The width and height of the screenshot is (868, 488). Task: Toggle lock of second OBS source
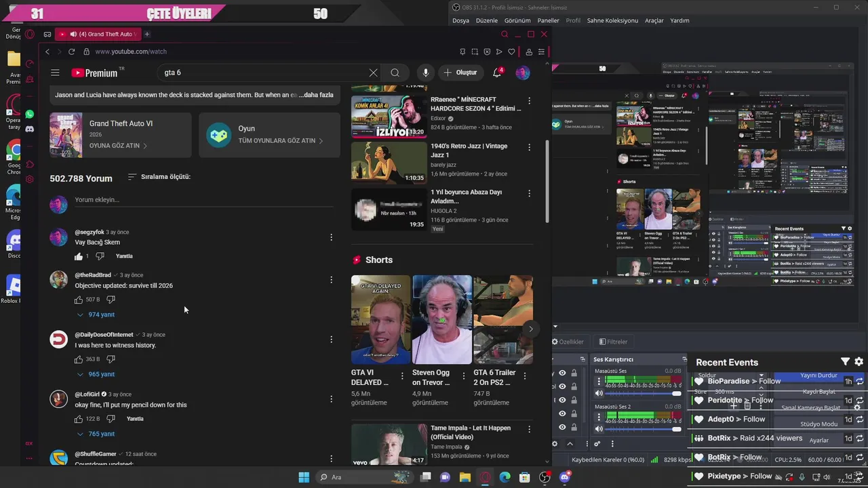coord(574,386)
